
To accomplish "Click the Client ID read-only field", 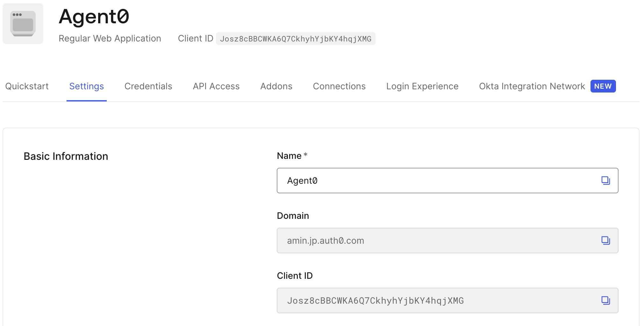I will pyautogui.click(x=447, y=300).
